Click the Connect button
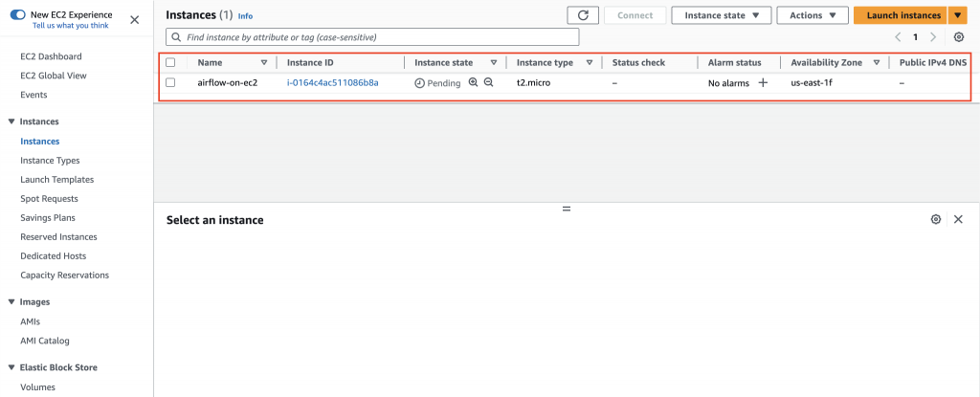Image resolution: width=980 pixels, height=397 pixels. 635,15
